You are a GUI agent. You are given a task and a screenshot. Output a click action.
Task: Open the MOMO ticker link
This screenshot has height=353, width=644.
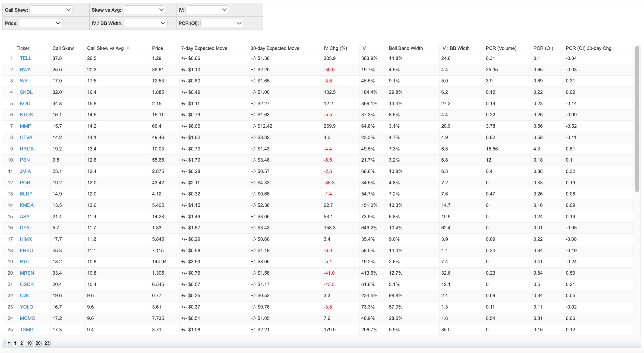(27, 318)
